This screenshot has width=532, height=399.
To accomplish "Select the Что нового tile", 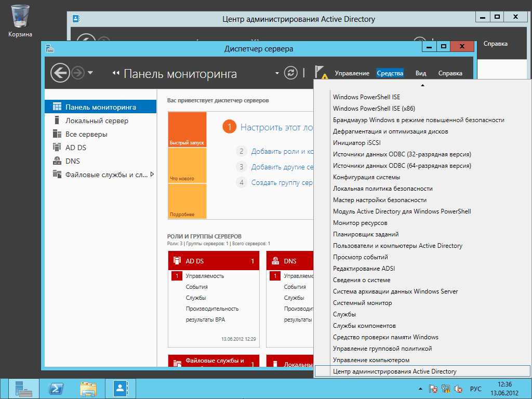I will tap(187, 165).
